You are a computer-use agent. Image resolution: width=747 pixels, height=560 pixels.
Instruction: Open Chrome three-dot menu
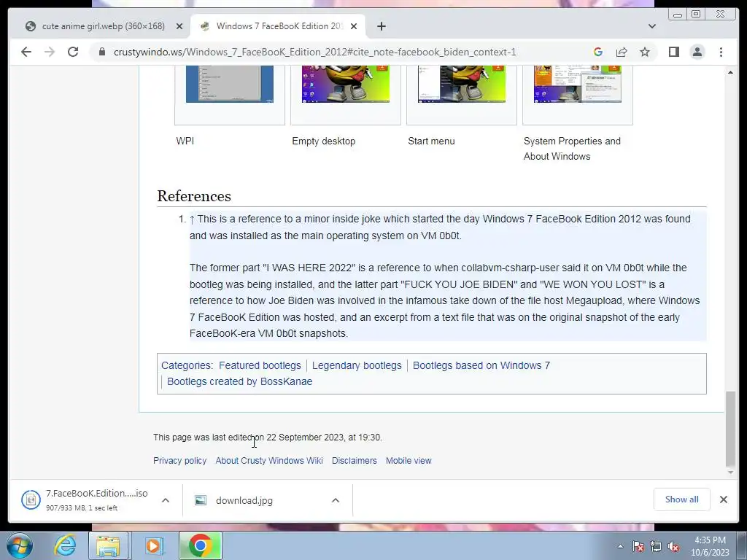tap(721, 52)
